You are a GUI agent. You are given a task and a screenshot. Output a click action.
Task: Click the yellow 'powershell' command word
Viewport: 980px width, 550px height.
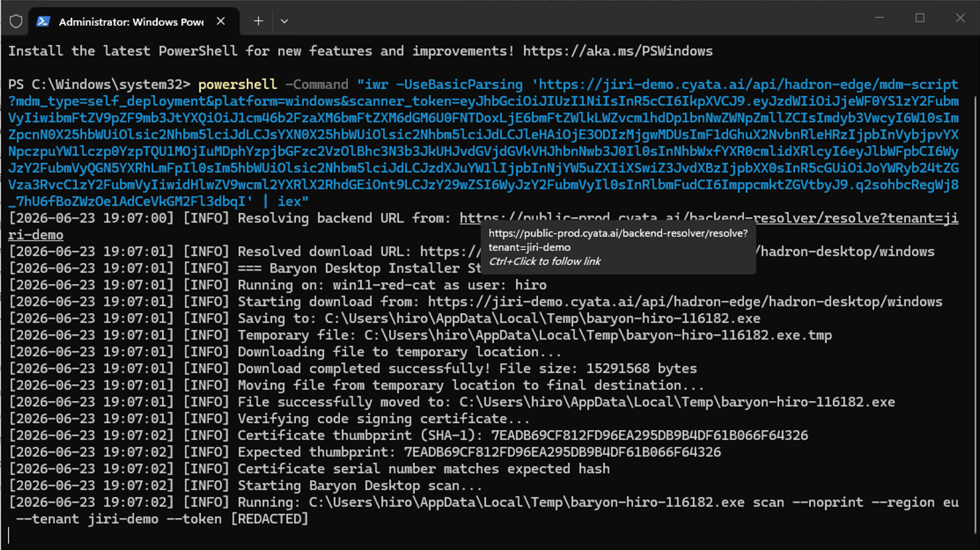238,84
